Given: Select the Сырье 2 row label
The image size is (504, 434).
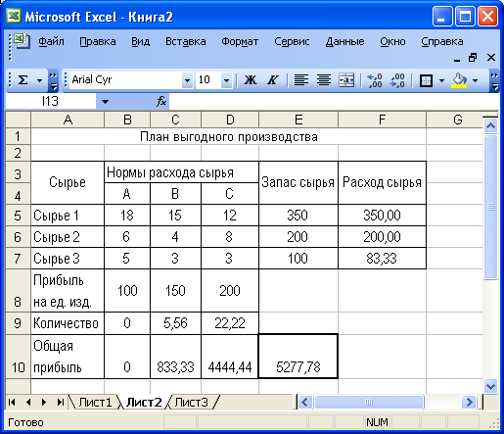Looking at the screenshot, I should [x=68, y=237].
